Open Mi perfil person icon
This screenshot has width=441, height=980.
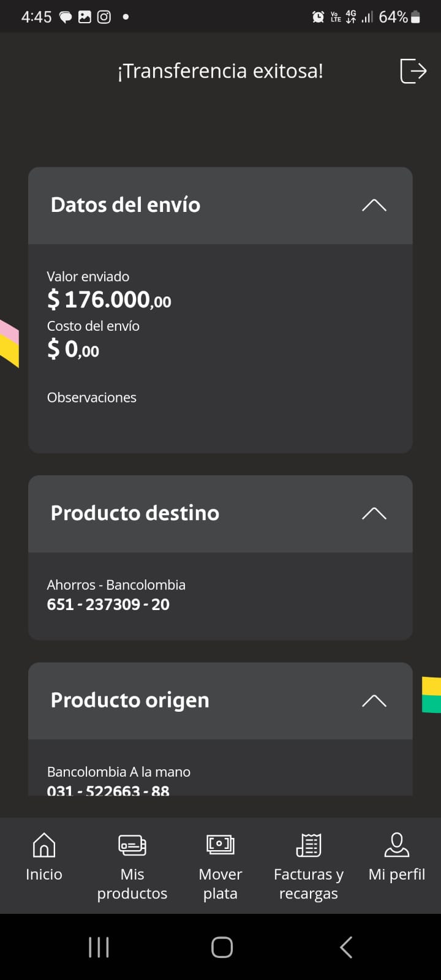[x=397, y=845]
